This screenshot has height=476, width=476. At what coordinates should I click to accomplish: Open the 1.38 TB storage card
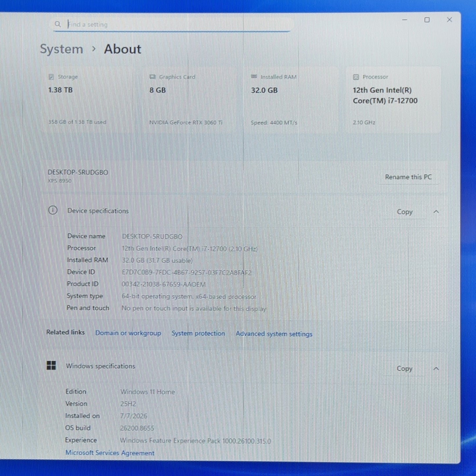[x=88, y=100]
